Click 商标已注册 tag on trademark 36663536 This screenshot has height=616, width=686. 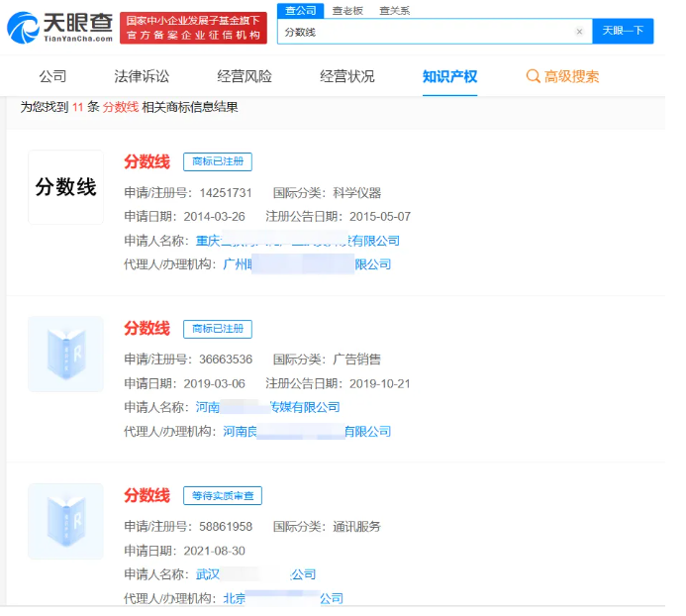pos(218,329)
